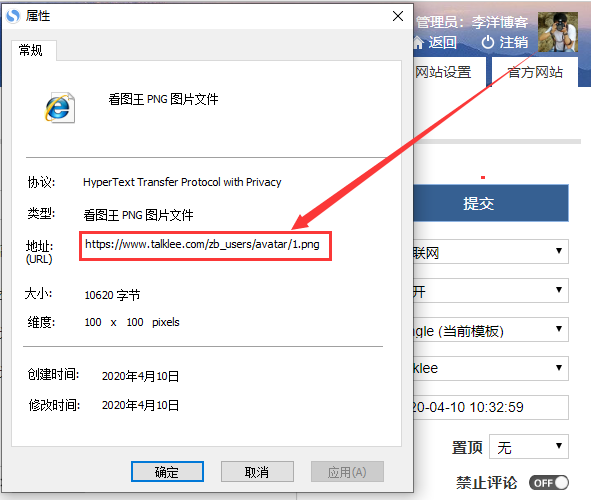Switch to the 官方网站 tab
The height and width of the screenshot is (500, 591).
[535, 72]
